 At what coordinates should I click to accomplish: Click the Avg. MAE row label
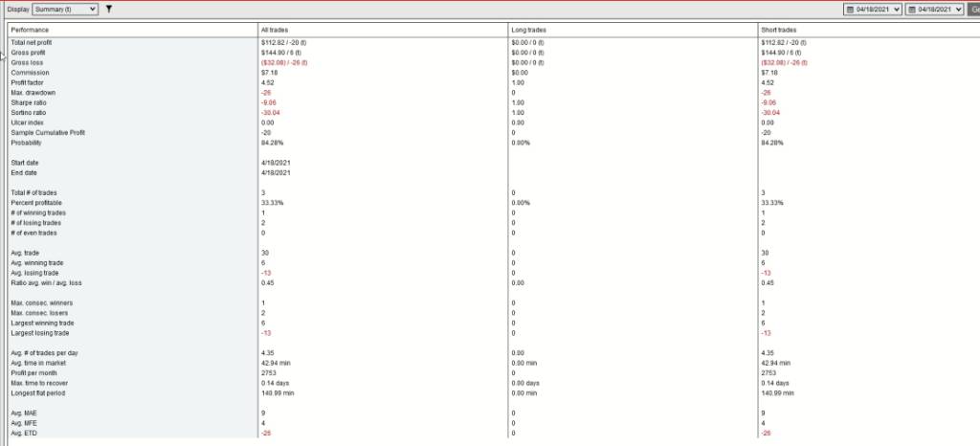pyautogui.click(x=24, y=413)
